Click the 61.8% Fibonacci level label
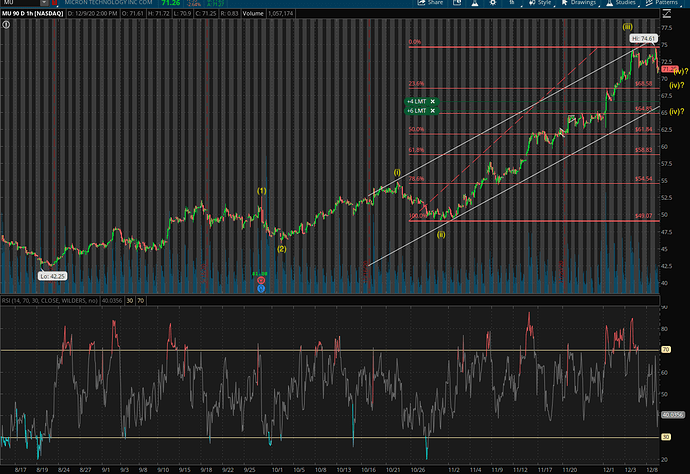This screenshot has height=474, width=690. 416,150
